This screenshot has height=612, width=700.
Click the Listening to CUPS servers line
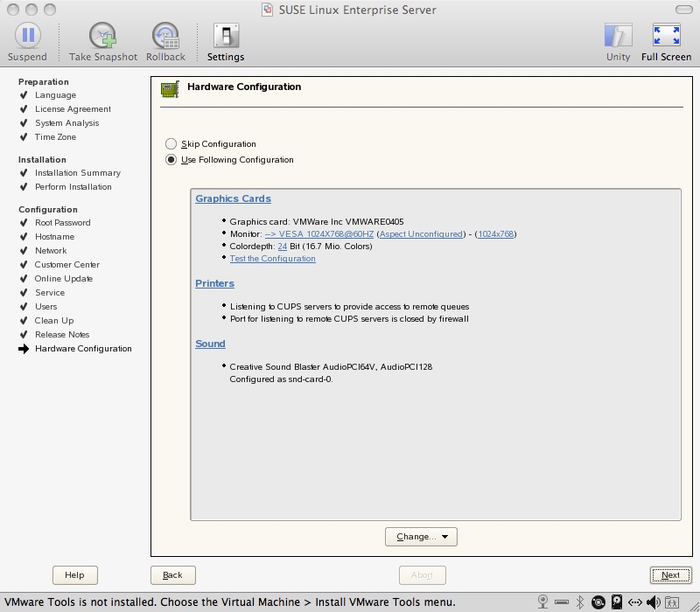(x=349, y=307)
